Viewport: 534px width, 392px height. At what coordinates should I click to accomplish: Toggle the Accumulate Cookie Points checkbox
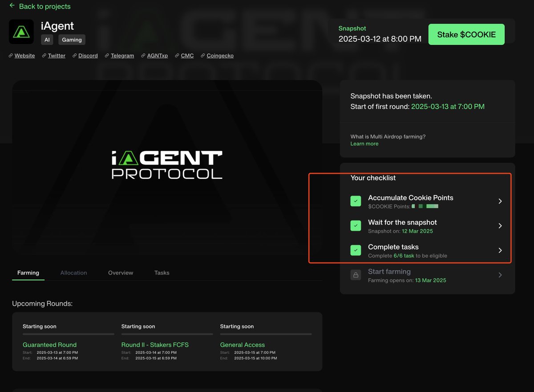(x=356, y=201)
